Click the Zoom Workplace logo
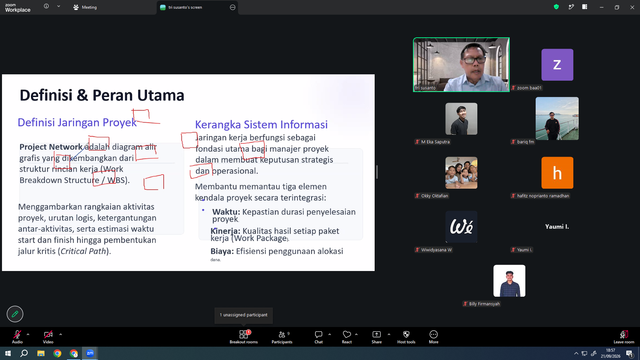The width and height of the screenshot is (640, 360). pyautogui.click(x=18, y=7)
